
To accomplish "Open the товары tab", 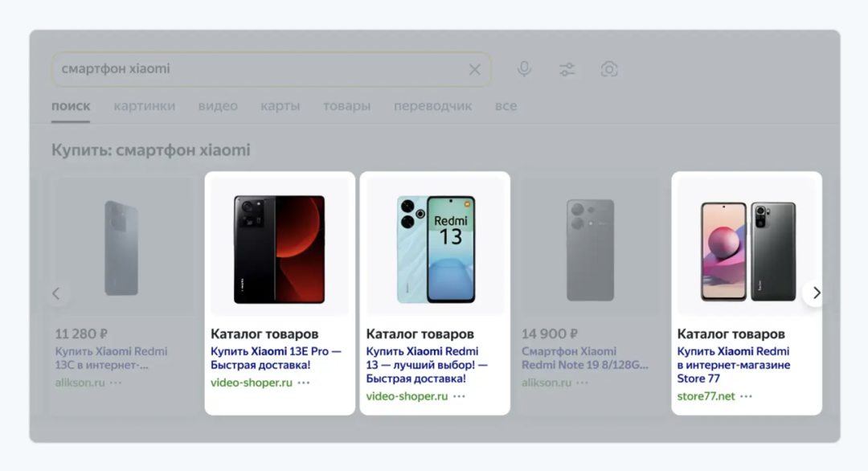I will pyautogui.click(x=346, y=105).
